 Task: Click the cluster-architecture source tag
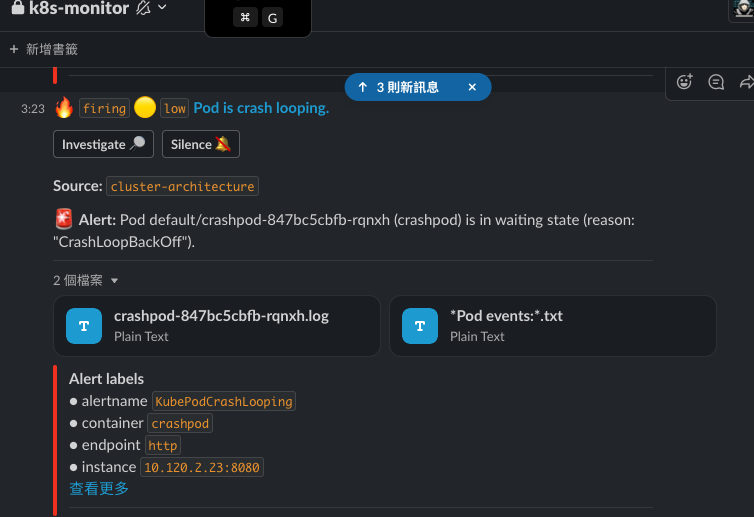pyautogui.click(x=182, y=187)
